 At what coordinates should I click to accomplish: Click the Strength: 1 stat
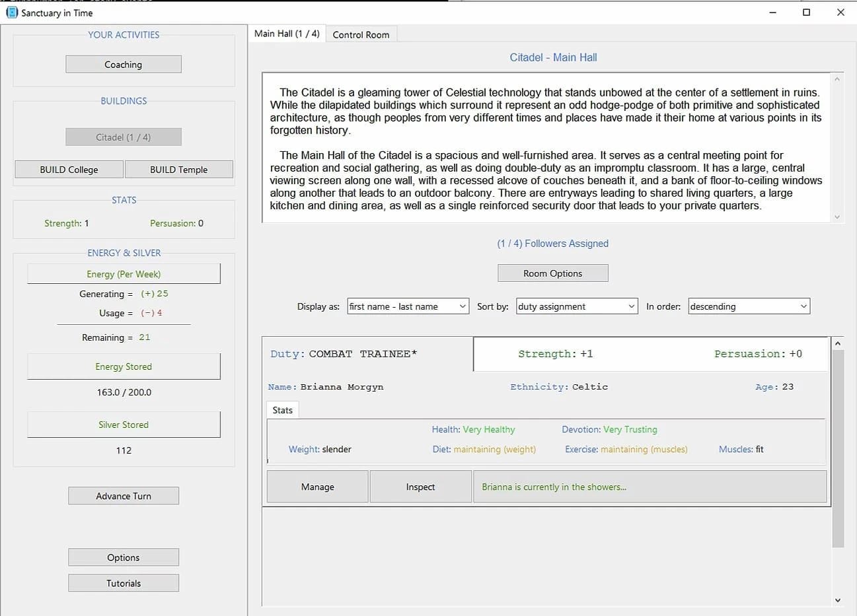[x=67, y=223]
